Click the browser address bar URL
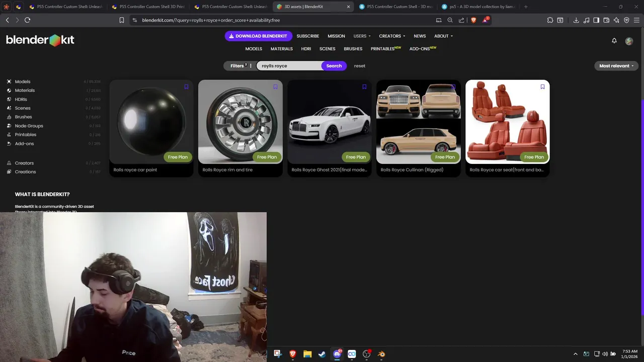This screenshot has width=644, height=362. click(211, 20)
